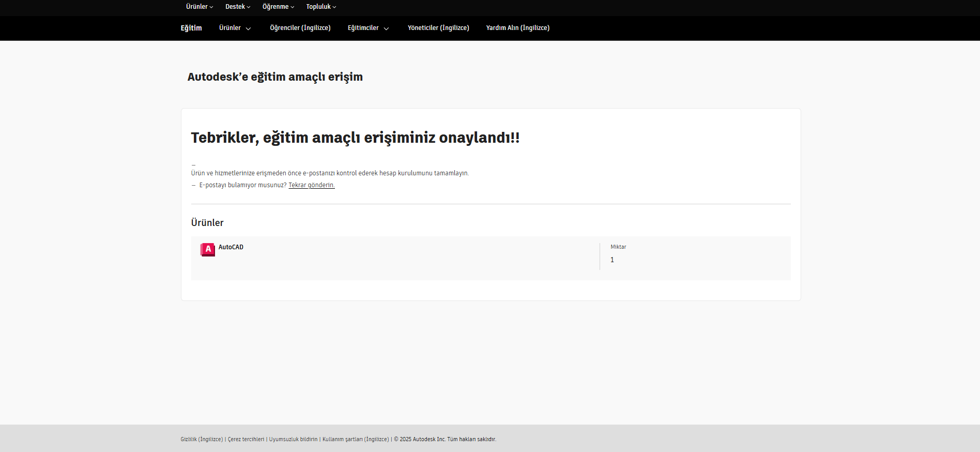Click the AutoCAD product name
This screenshot has width=980, height=452.
[x=231, y=247]
